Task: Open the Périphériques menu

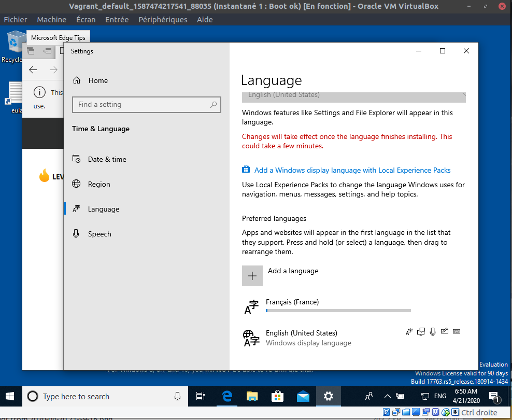Action: coord(163,19)
